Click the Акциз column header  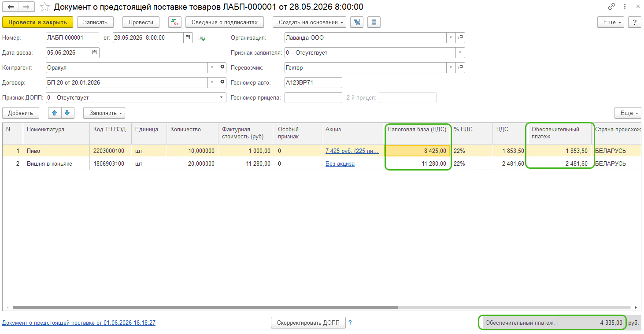click(x=353, y=133)
